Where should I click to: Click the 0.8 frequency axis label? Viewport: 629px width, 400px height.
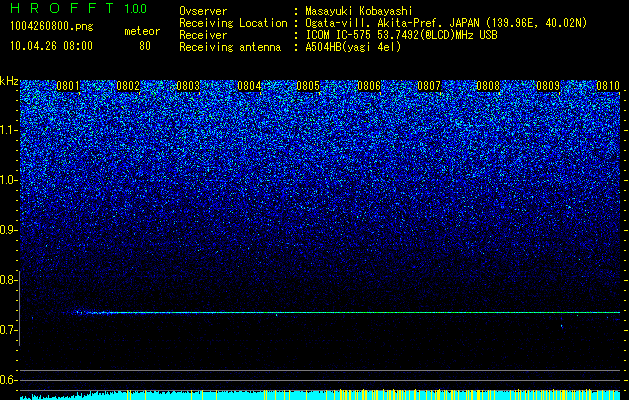(x=9, y=280)
